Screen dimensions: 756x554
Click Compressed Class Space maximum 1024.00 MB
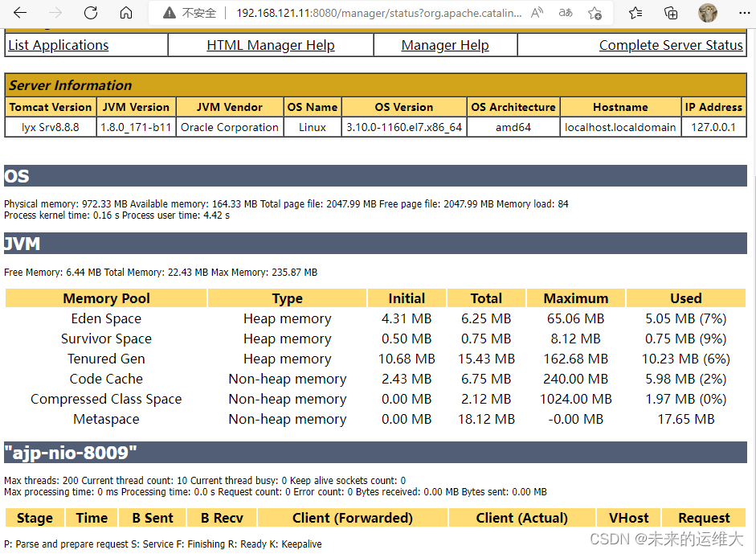pos(576,399)
